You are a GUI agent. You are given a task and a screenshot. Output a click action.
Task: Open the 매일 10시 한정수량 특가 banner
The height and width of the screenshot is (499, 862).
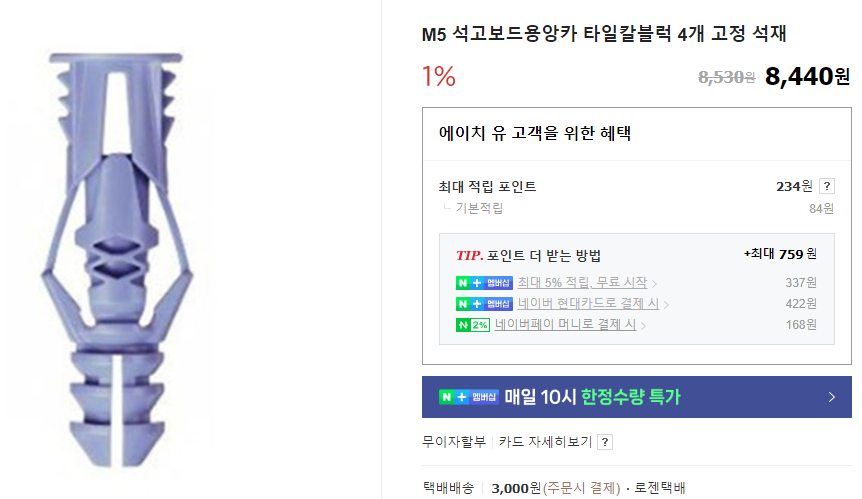592,397
